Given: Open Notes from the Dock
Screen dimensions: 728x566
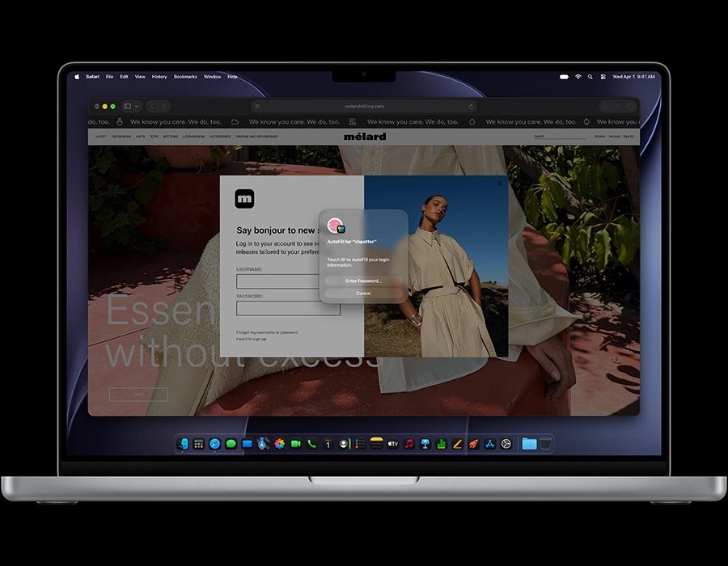Looking at the screenshot, I should (376, 444).
